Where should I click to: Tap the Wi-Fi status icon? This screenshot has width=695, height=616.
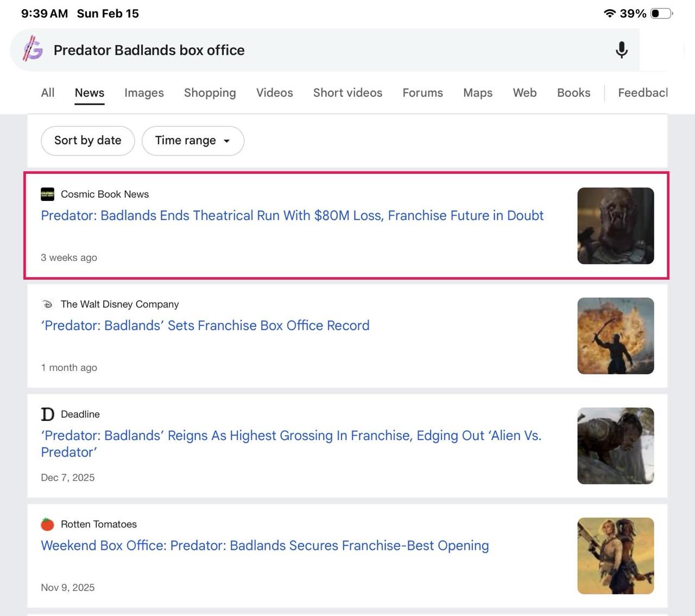[x=610, y=13]
